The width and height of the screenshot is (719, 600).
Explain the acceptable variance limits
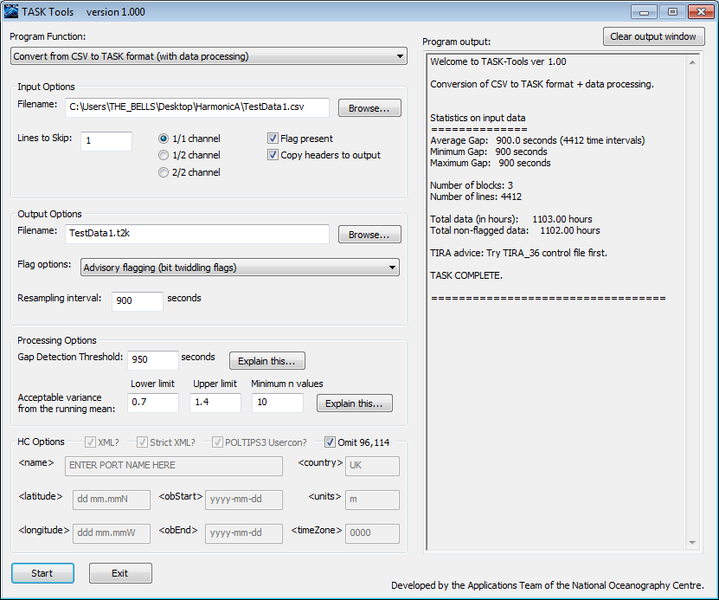click(x=355, y=403)
